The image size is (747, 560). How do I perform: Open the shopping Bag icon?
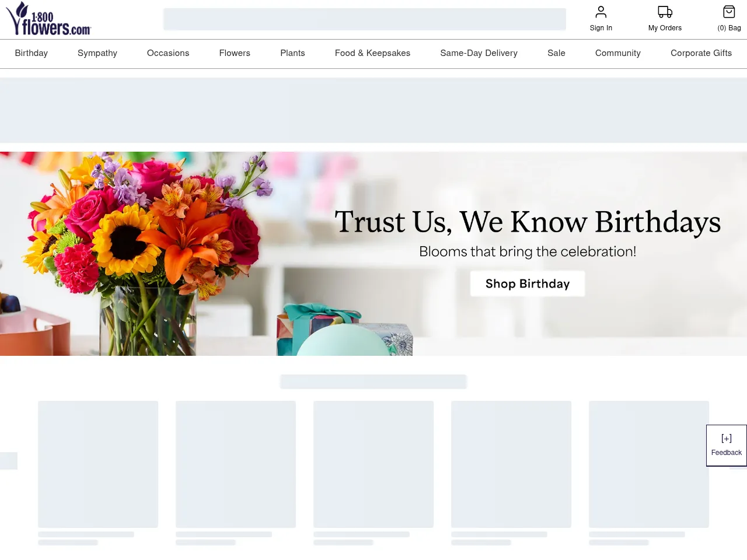pos(729,12)
